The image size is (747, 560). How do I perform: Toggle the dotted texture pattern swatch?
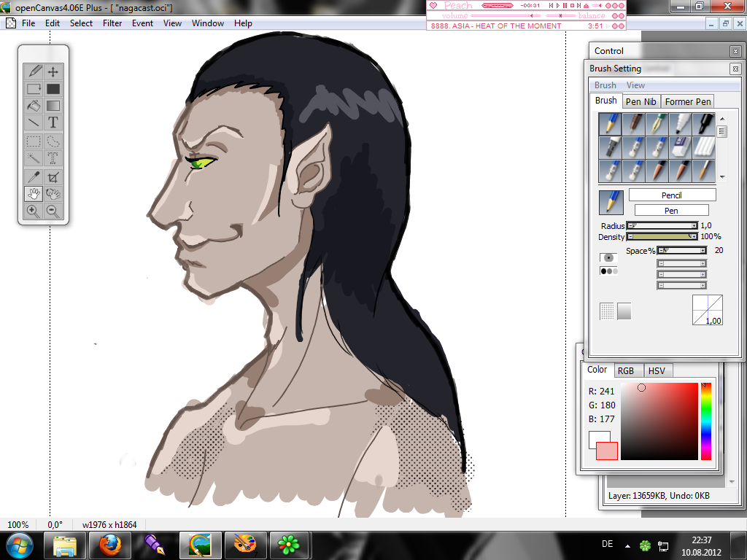[607, 311]
